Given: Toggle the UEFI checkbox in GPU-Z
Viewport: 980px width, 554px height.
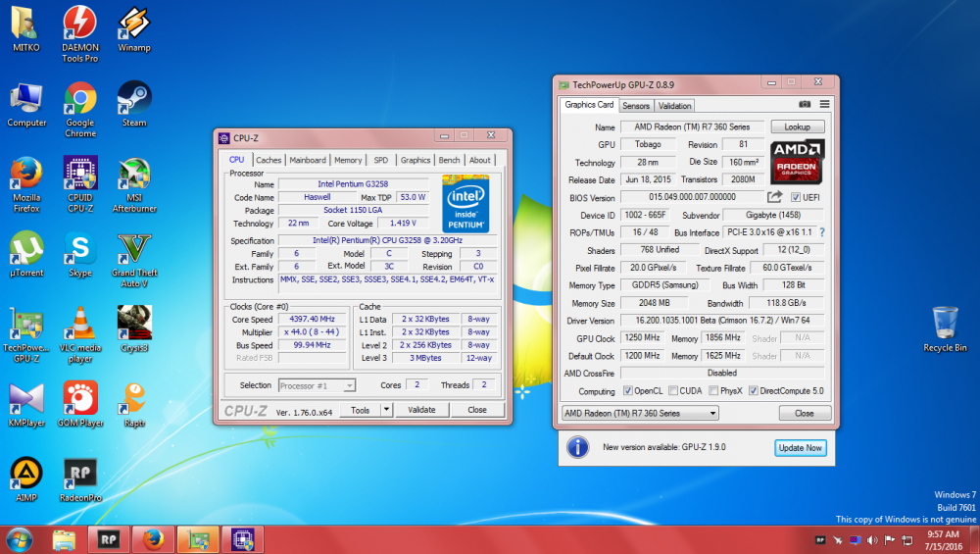Looking at the screenshot, I should (x=795, y=197).
